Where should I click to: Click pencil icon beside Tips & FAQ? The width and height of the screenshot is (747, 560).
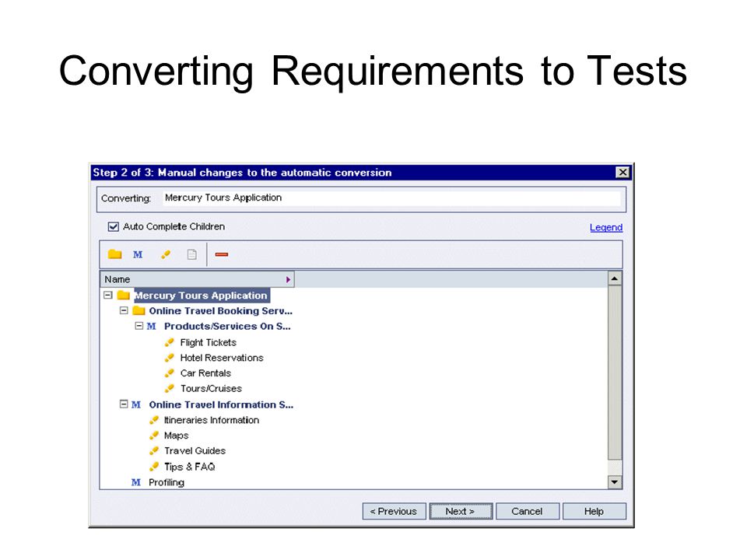[x=154, y=467]
